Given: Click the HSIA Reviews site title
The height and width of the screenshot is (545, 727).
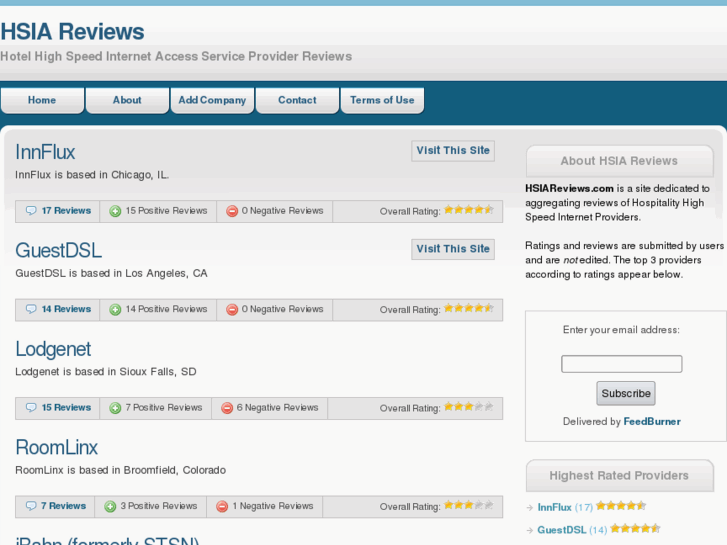Looking at the screenshot, I should coord(72,32).
